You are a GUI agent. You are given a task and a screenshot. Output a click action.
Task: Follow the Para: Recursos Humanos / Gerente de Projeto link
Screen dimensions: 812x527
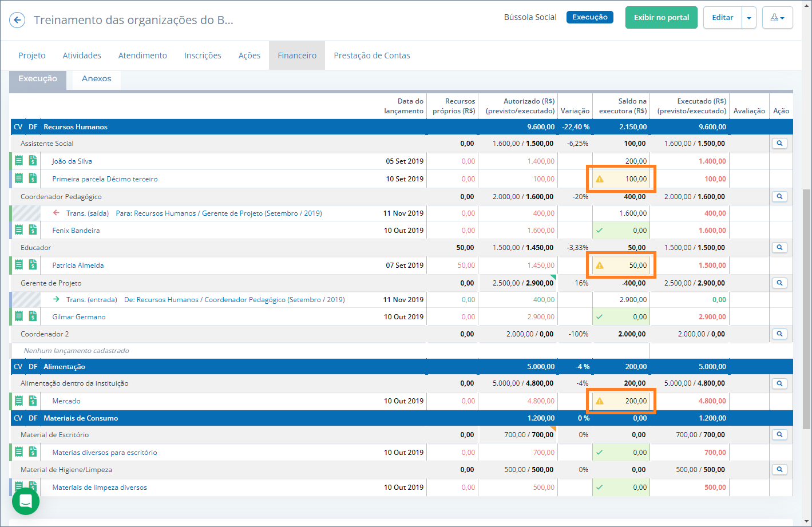[219, 213]
